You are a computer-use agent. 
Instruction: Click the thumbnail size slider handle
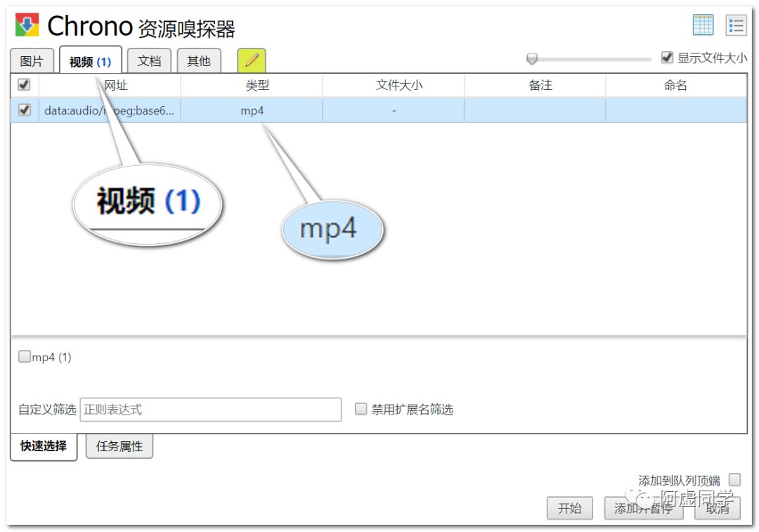532,59
